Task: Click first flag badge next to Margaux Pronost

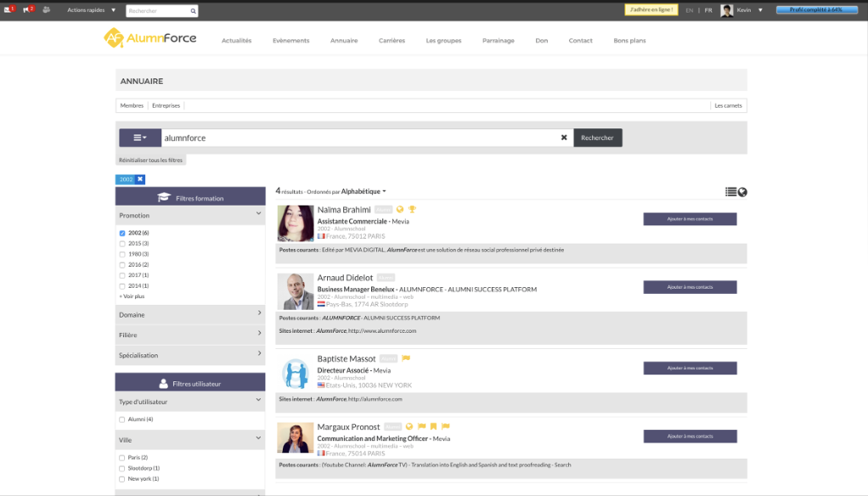Action: 422,426
